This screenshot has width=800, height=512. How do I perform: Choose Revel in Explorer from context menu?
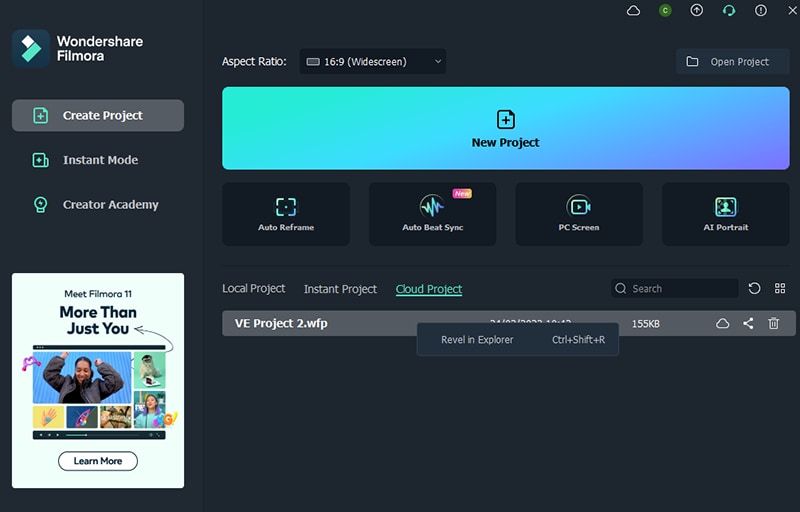pyautogui.click(x=518, y=340)
